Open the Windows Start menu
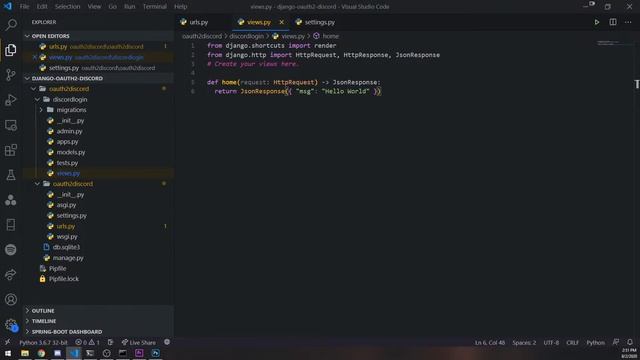This screenshot has height=360, width=640. point(8,353)
